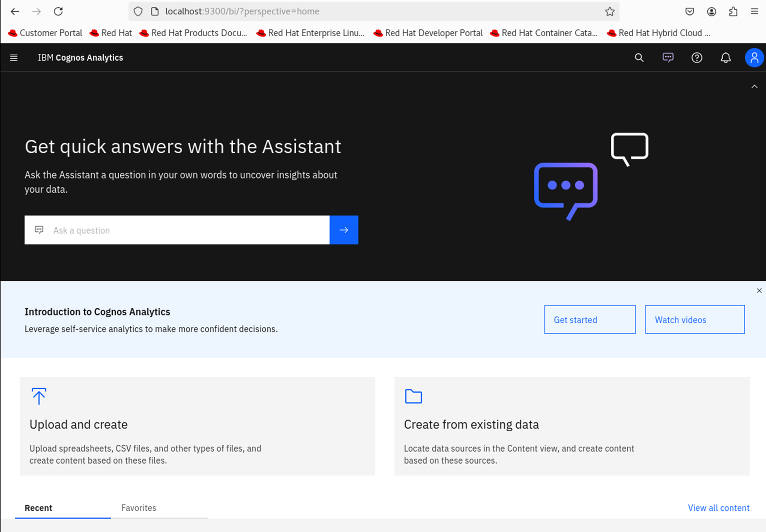Click the search magnifier icon in header

coord(639,58)
